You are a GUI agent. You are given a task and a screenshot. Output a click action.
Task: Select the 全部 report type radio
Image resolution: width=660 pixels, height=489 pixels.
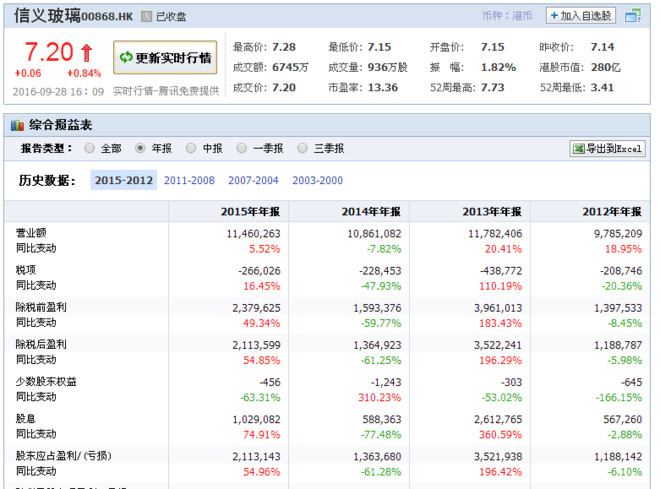89,148
